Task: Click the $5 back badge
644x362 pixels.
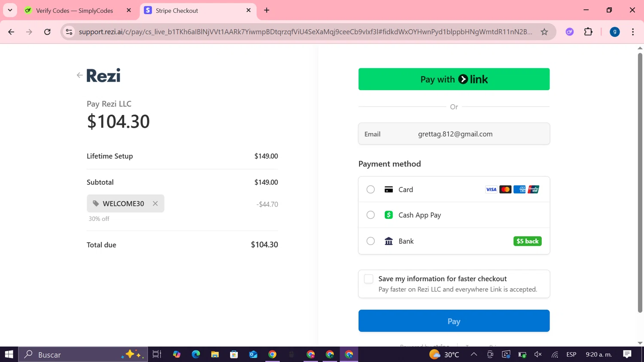Action: click(x=527, y=241)
